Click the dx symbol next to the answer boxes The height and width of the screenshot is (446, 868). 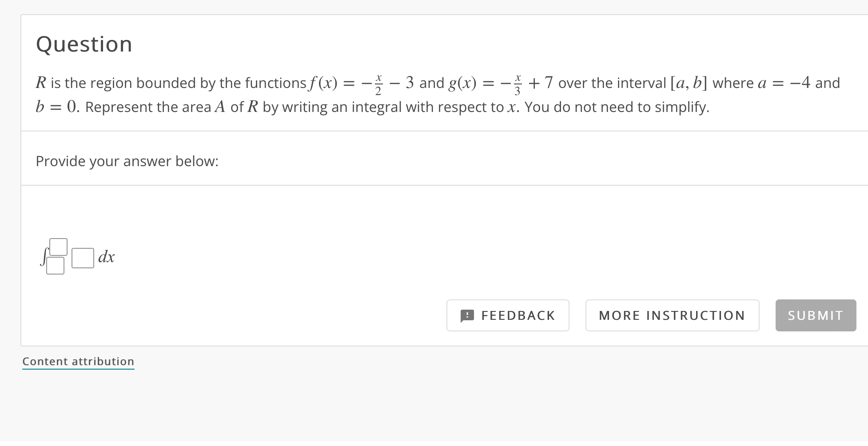tap(107, 257)
